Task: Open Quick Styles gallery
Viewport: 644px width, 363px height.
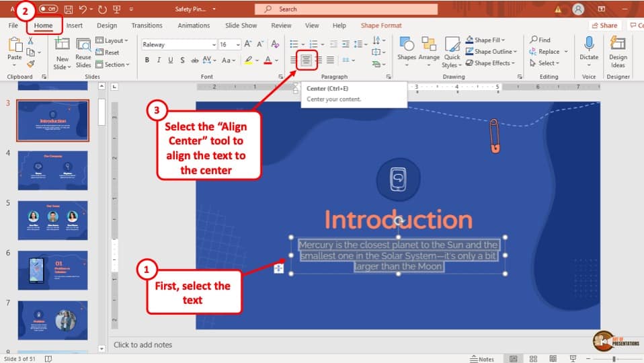Action: tap(452, 52)
